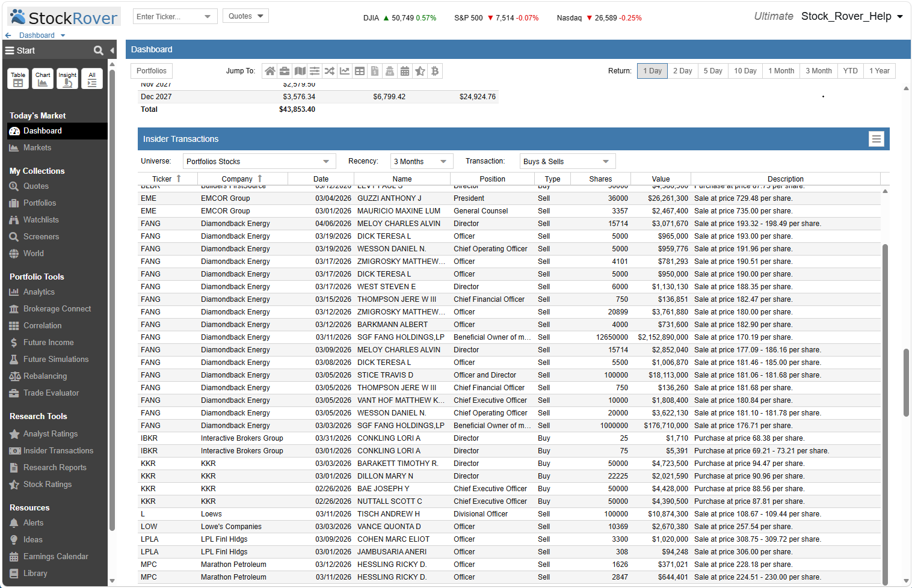The image size is (912, 588).
Task: Open Future Simulations tool
Action: pyautogui.click(x=55, y=360)
